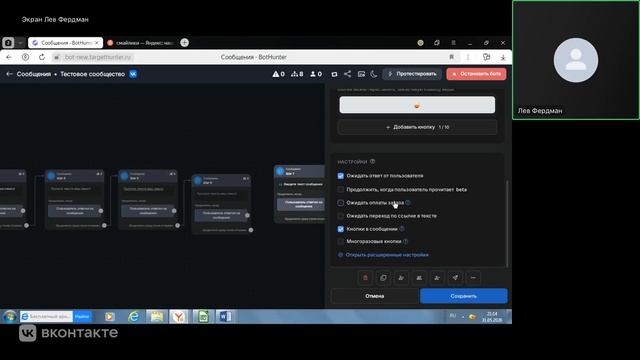This screenshot has height=360, width=640.
Task: Open Word from the Windows taskbar
Action: coord(225,316)
